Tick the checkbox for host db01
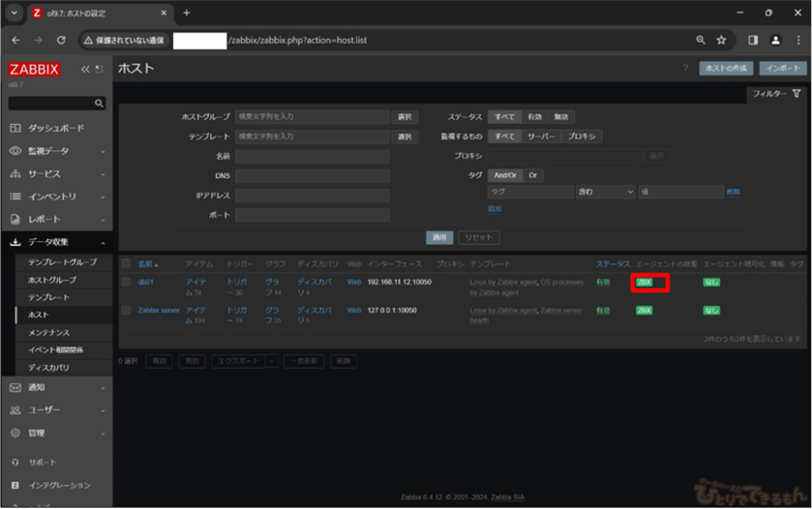This screenshot has height=509, width=812. [126, 282]
